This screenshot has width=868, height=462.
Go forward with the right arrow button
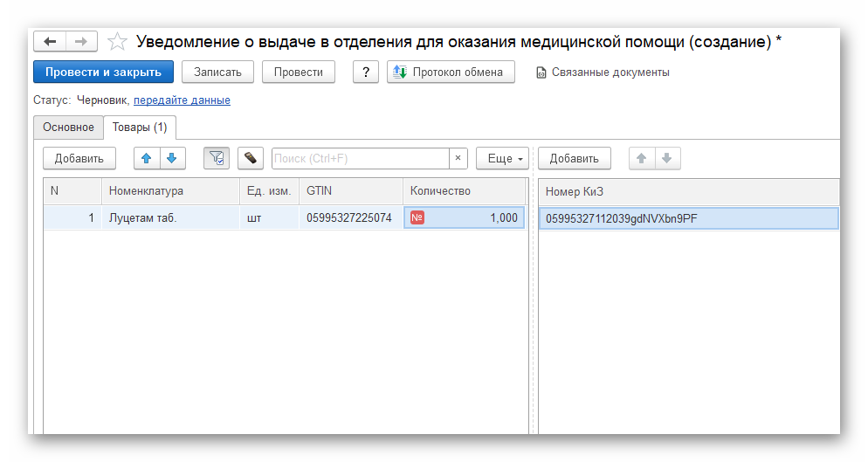pyautogui.click(x=81, y=42)
